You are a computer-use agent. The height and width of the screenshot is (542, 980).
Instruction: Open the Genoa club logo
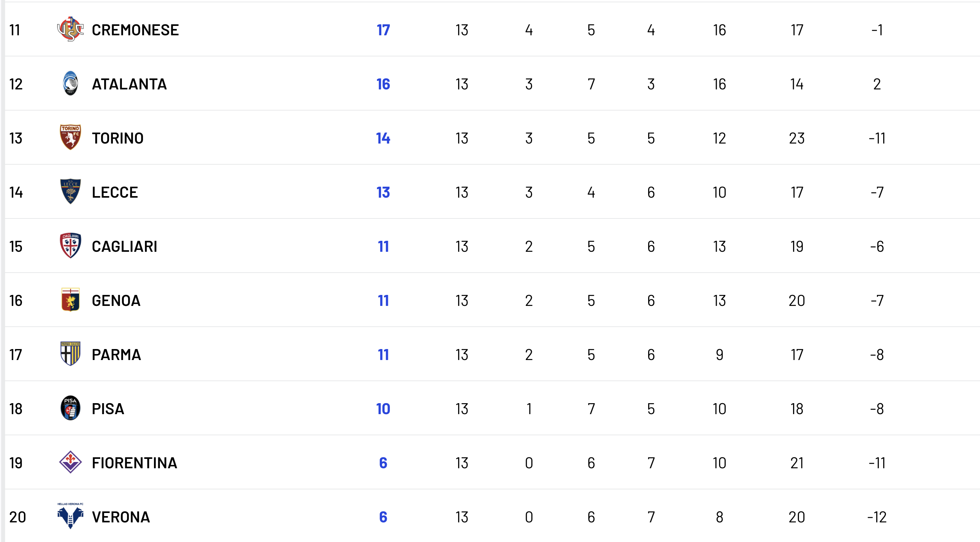(x=71, y=300)
